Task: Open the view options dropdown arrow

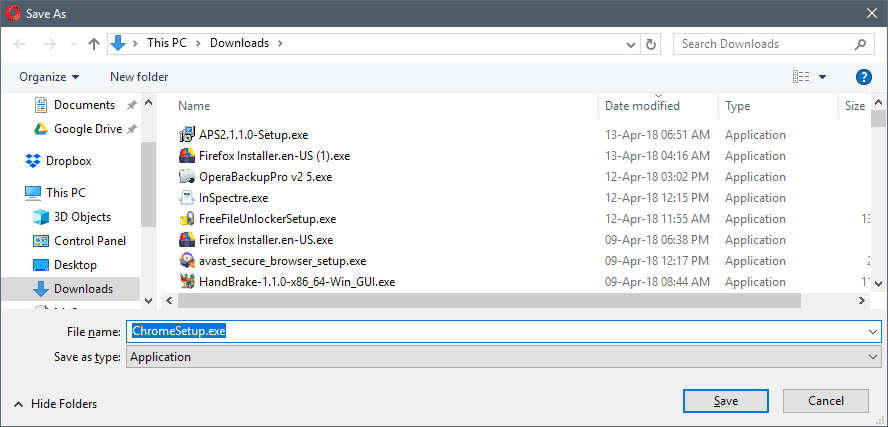Action: tap(822, 77)
